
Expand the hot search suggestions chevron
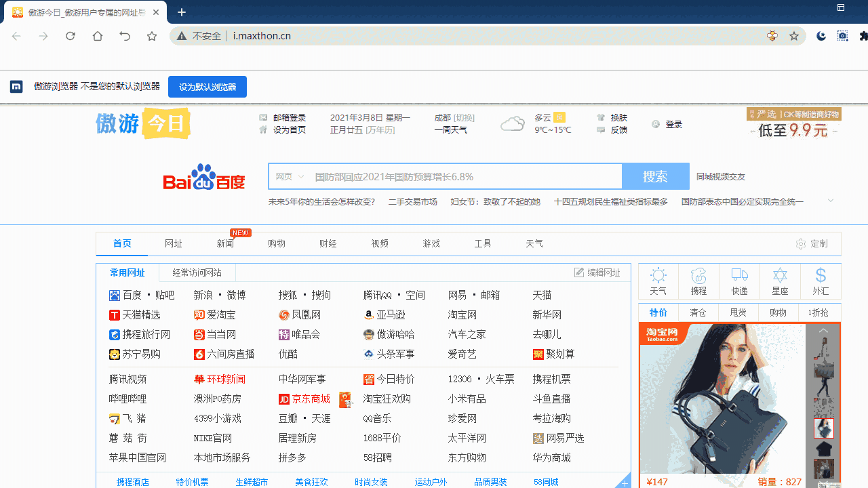point(830,201)
